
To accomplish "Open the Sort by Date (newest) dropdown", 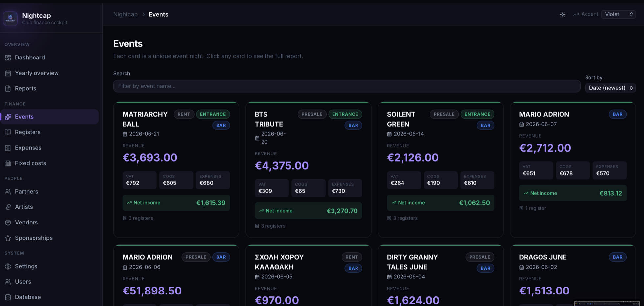I will pyautogui.click(x=610, y=88).
